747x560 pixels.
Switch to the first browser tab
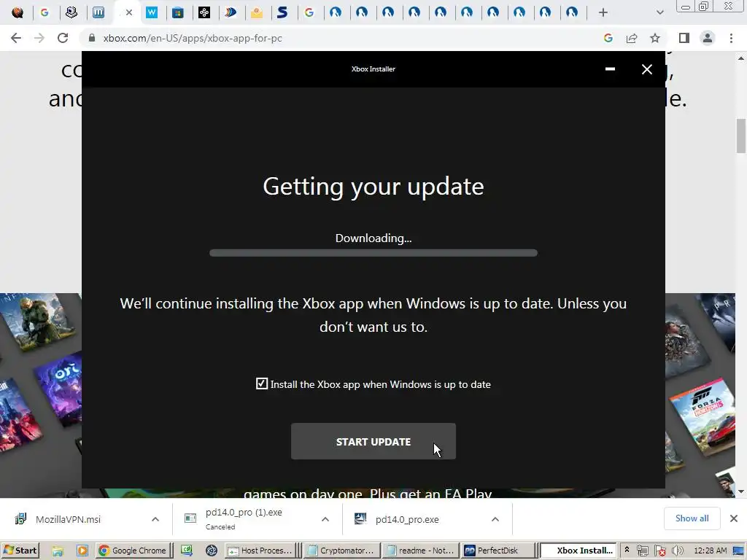(x=18, y=13)
